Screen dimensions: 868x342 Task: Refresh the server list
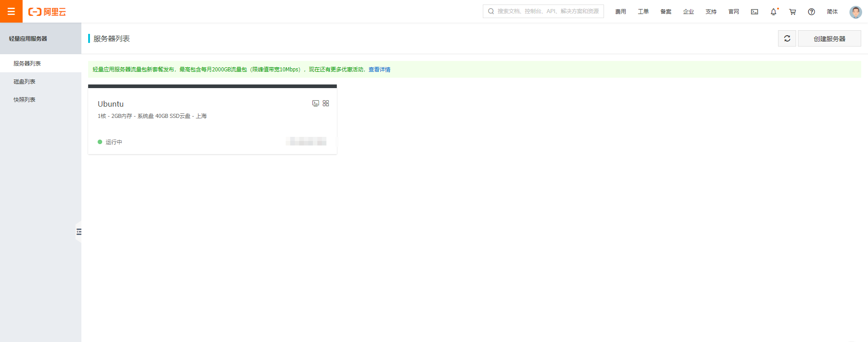point(787,38)
